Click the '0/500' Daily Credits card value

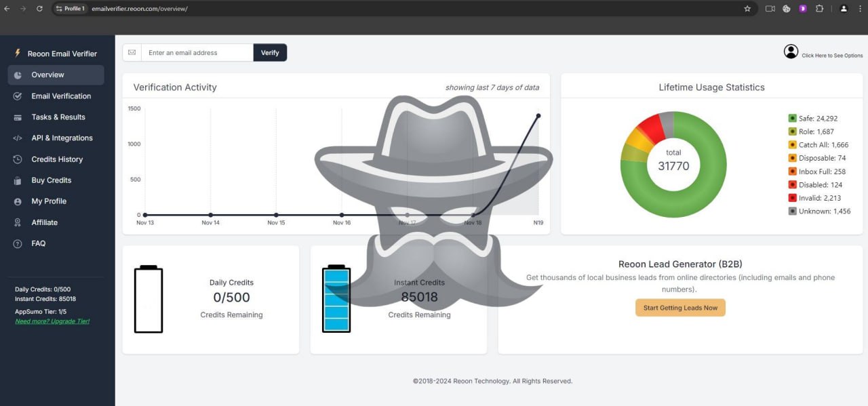[231, 298]
